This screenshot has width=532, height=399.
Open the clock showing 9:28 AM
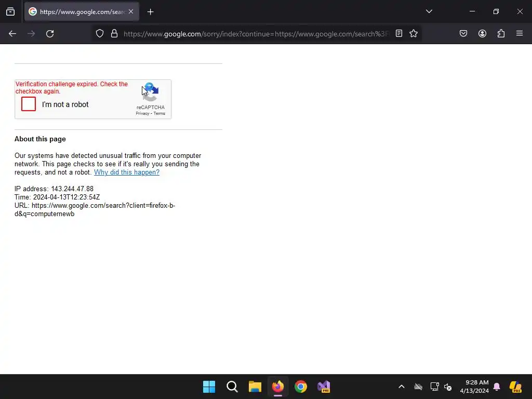click(x=474, y=387)
